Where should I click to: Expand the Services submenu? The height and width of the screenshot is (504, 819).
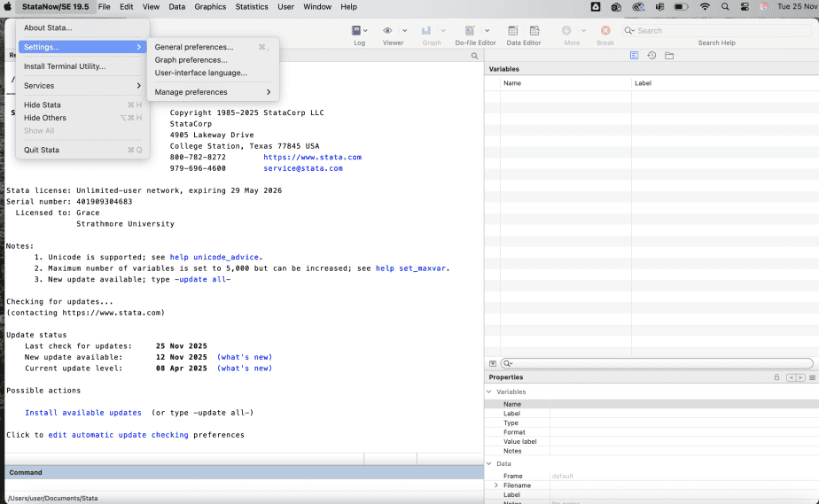click(82, 86)
